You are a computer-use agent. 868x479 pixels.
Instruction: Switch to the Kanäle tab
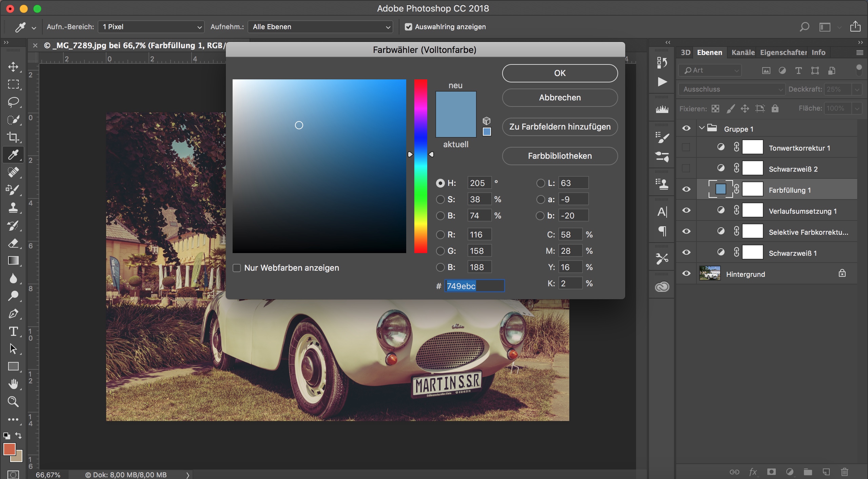[x=743, y=53]
